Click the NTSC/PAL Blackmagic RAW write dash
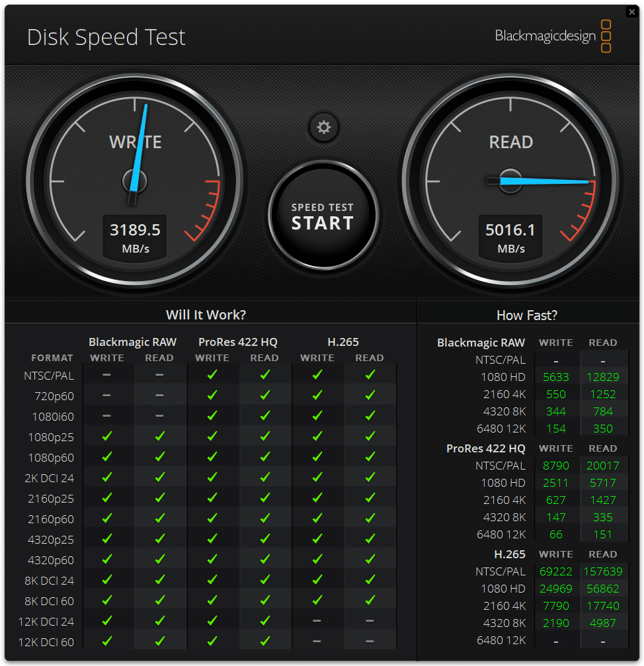 107,374
